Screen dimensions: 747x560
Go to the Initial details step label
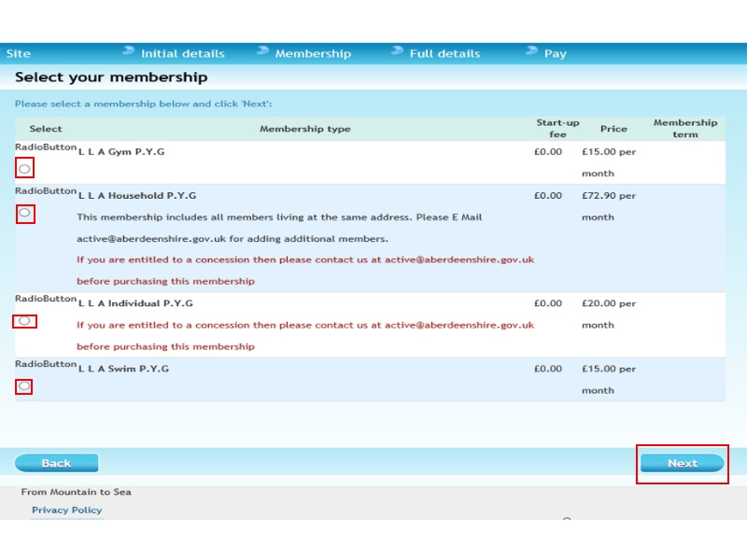(183, 54)
